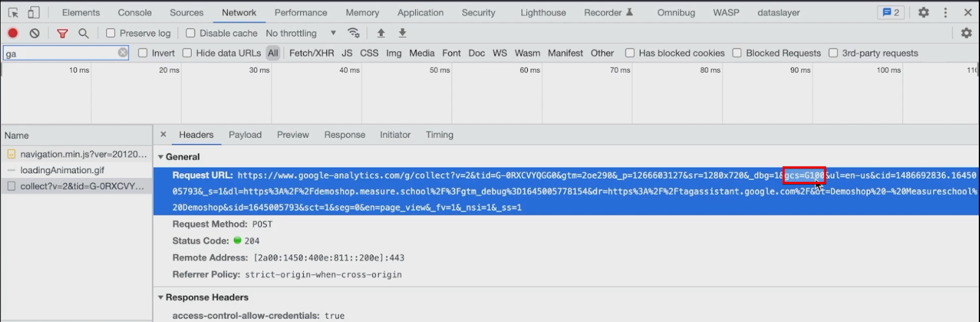Filter requests by JS type
Viewport: 980px width, 322px height.
[x=347, y=53]
